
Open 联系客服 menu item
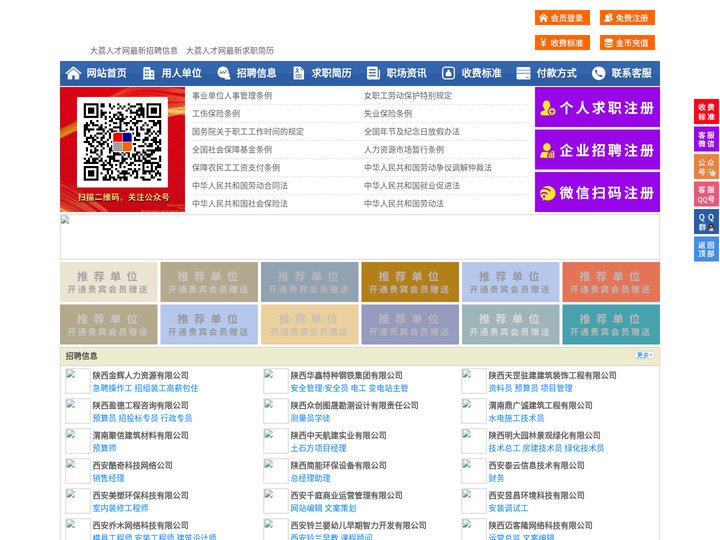(x=631, y=73)
